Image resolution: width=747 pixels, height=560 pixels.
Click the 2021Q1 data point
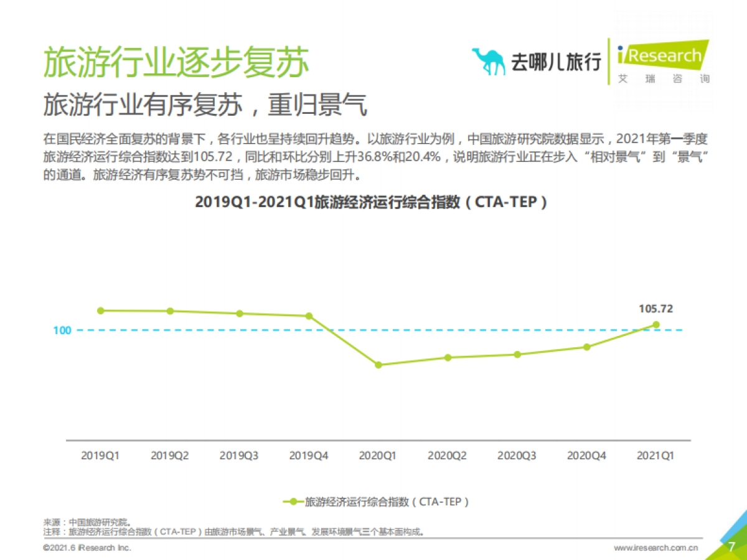pos(655,324)
